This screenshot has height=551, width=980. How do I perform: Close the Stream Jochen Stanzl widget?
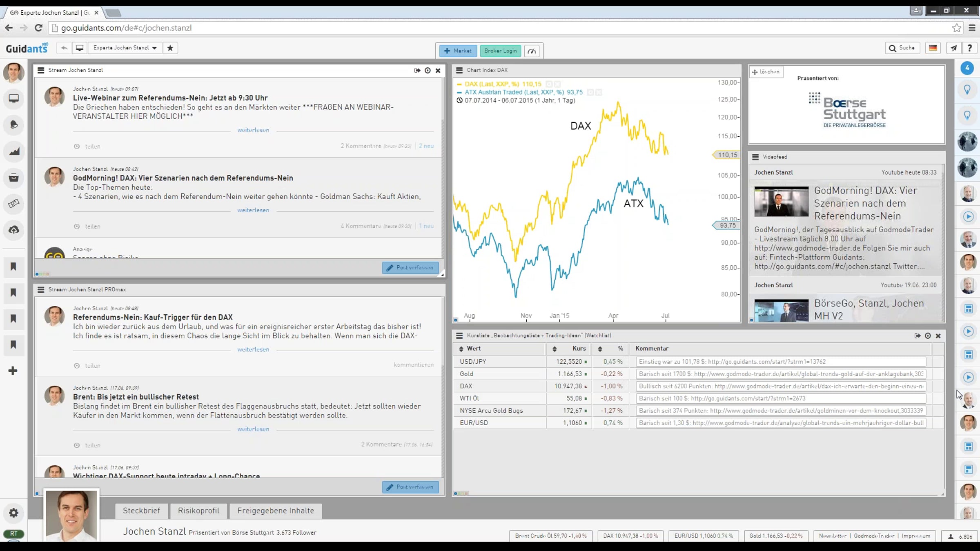coord(438,70)
